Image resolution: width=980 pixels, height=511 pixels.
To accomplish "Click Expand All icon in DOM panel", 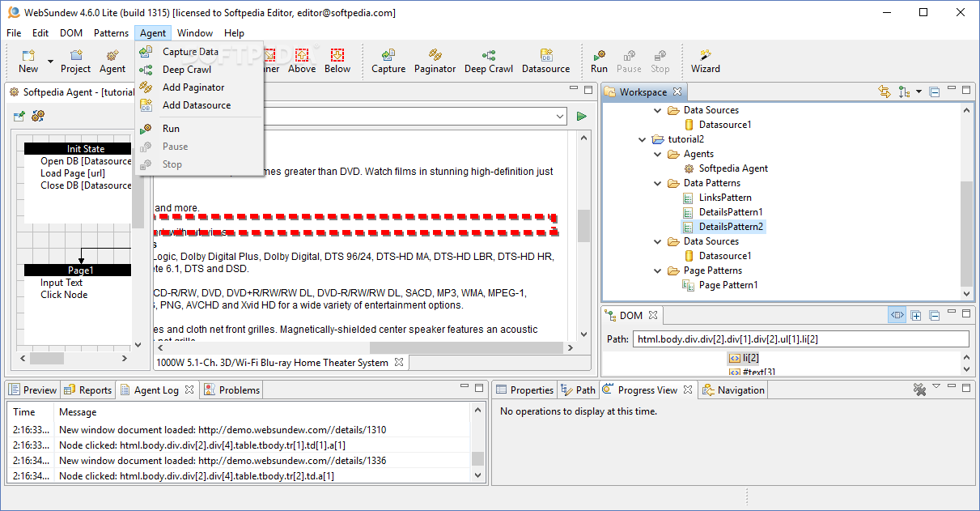I will coord(916,315).
